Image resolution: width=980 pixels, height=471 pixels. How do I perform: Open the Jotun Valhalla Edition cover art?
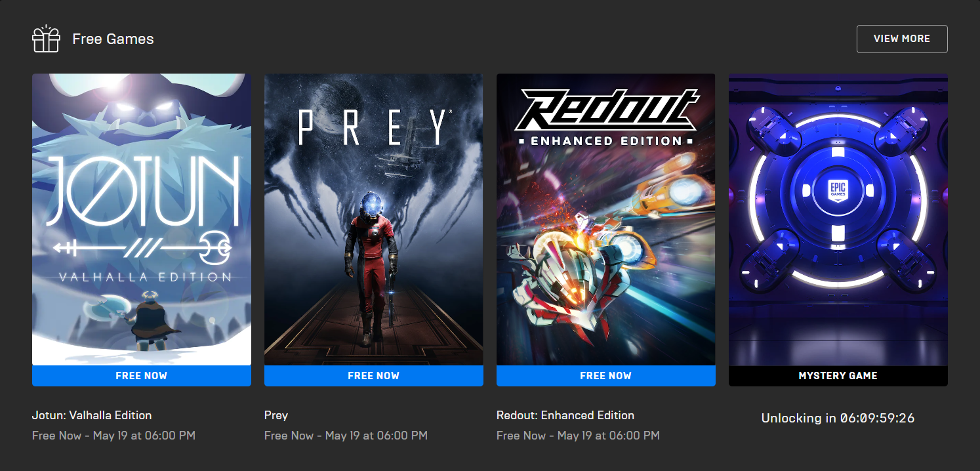tap(142, 219)
